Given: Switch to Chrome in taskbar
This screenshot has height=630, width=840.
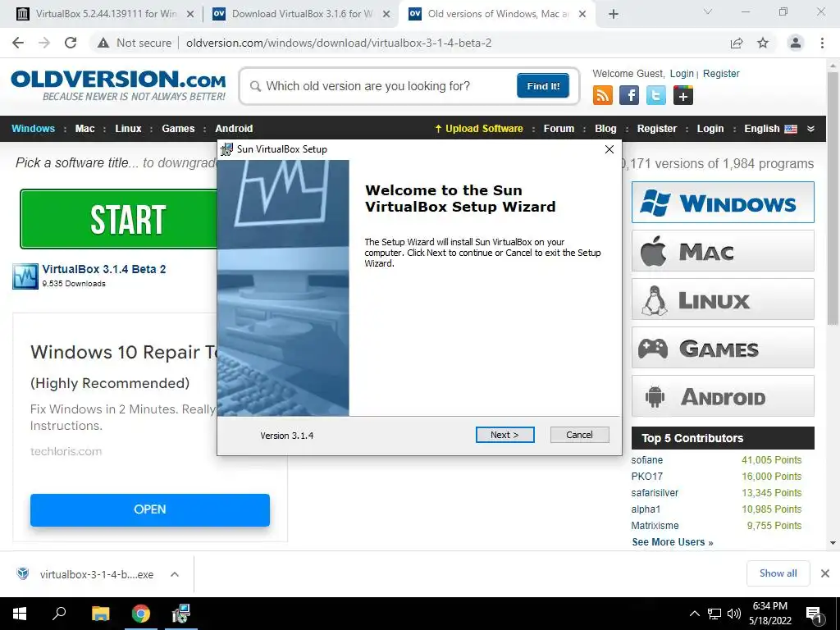Looking at the screenshot, I should 141,614.
